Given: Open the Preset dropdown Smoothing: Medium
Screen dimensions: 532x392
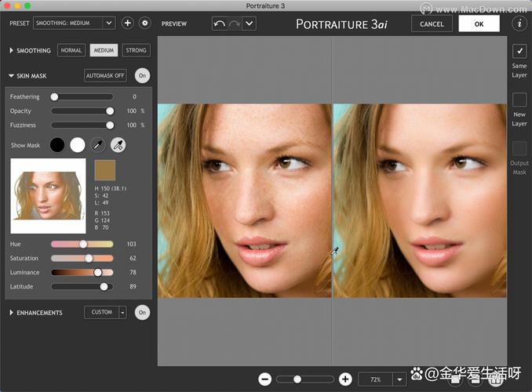Looking at the screenshot, I should (x=74, y=23).
